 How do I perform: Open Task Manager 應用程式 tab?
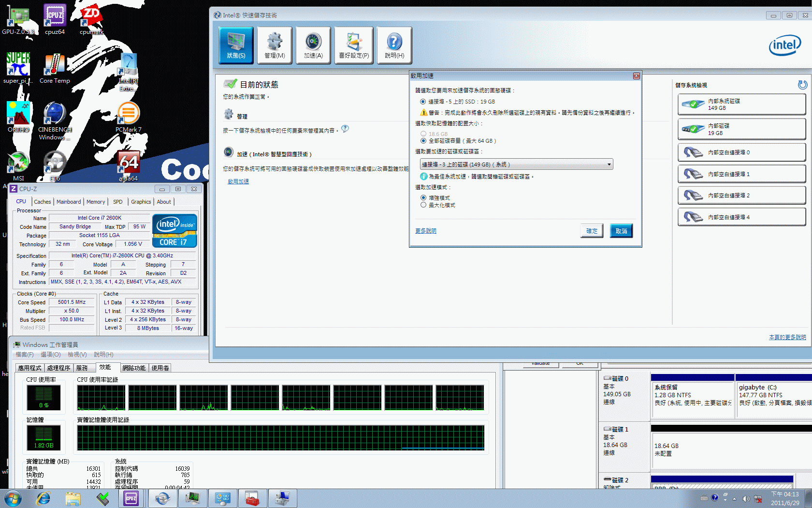[29, 368]
